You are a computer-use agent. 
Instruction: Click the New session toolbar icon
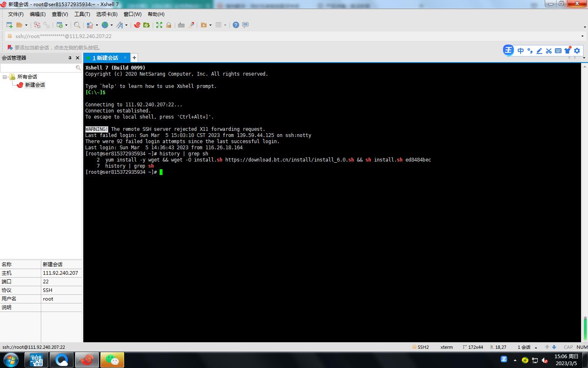9,25
